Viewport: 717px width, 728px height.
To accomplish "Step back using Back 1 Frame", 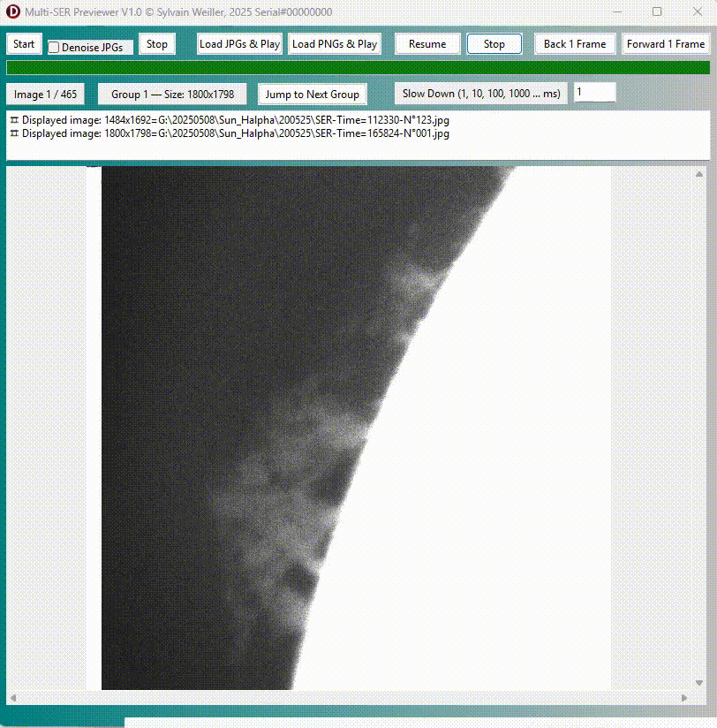I will [x=575, y=44].
